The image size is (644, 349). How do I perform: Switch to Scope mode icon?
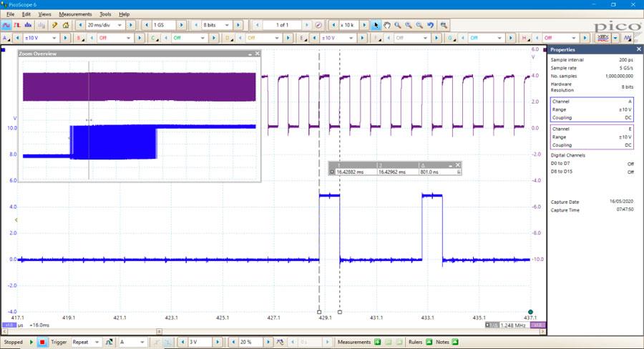tap(6, 25)
